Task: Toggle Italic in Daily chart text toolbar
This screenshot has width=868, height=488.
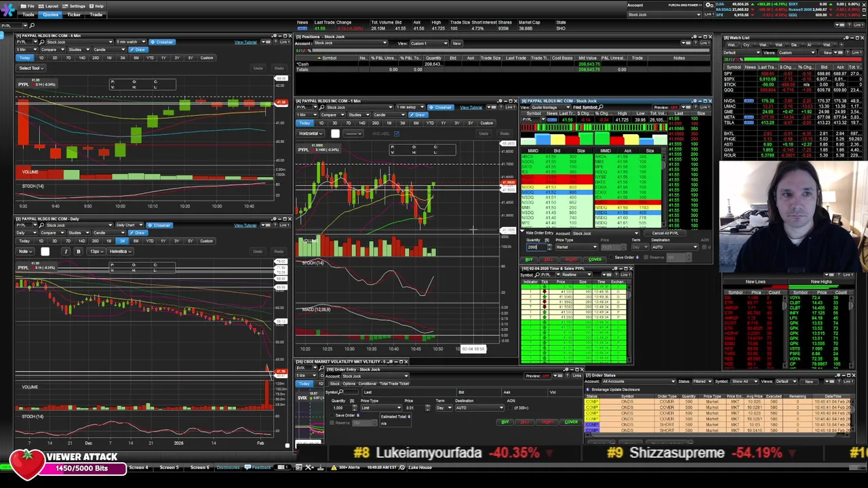Action: tap(66, 251)
